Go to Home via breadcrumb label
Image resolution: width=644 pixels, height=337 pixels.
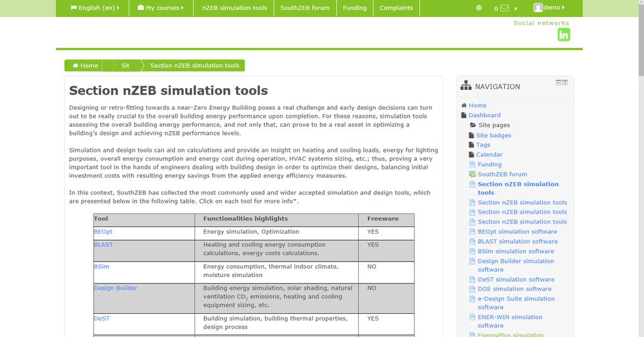click(89, 66)
